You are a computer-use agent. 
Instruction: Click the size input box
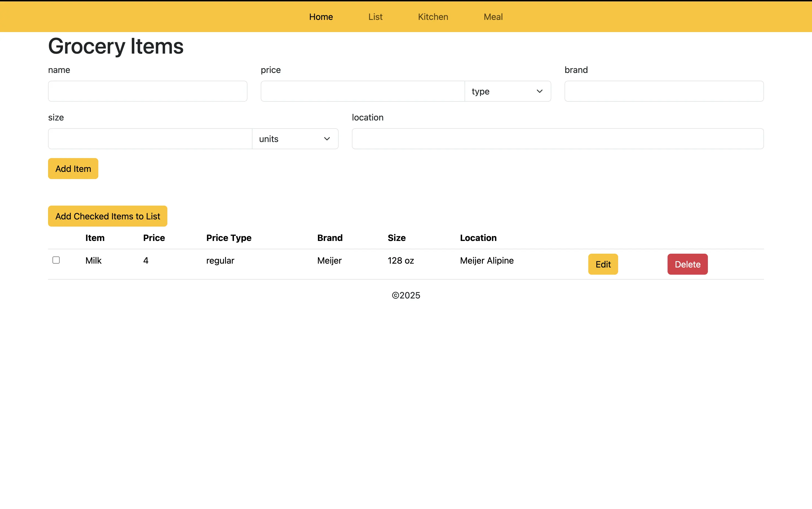click(x=150, y=139)
